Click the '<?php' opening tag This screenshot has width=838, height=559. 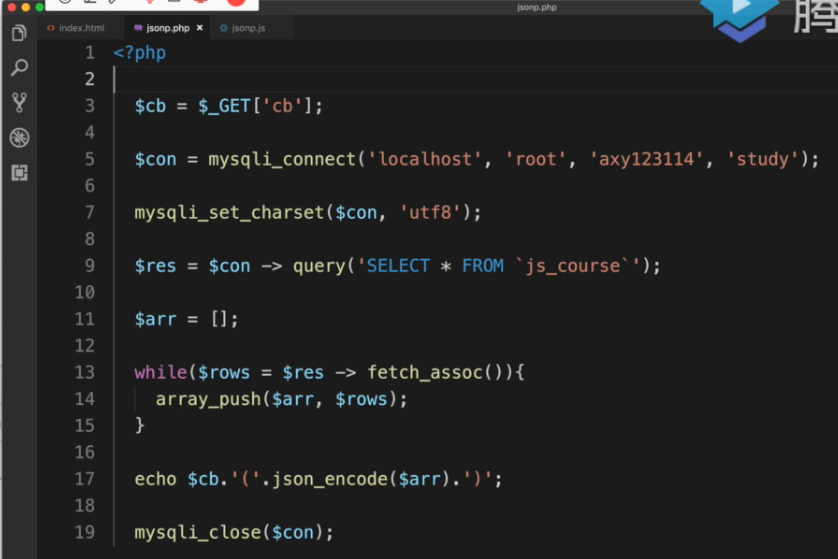point(139,53)
